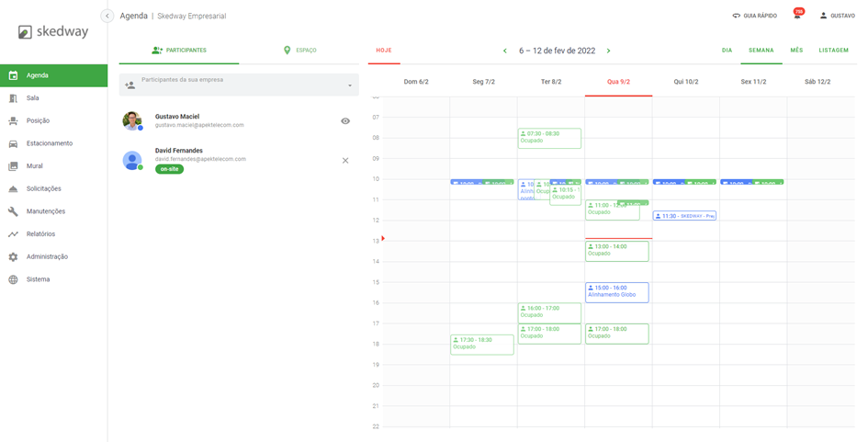Open the Sistema globe menu item

point(38,279)
